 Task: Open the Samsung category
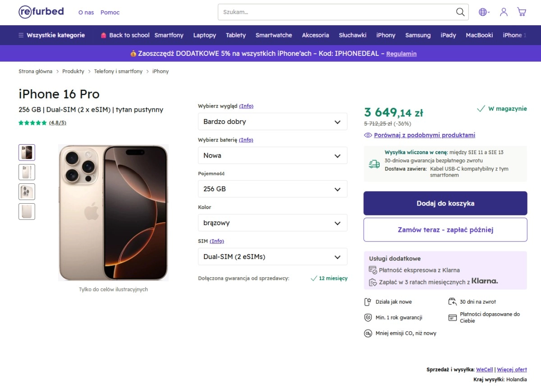click(x=418, y=35)
